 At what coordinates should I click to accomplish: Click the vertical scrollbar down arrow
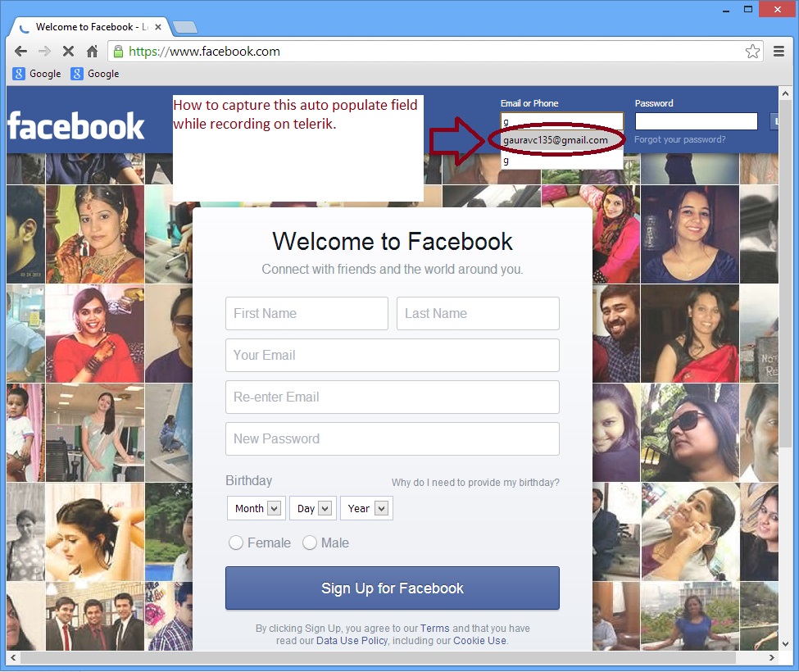point(785,643)
